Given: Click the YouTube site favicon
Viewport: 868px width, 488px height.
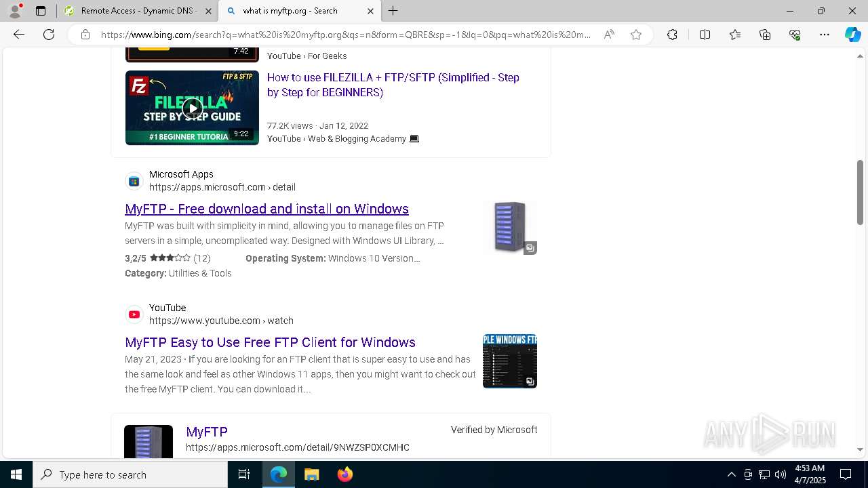Looking at the screenshot, I should [134, 314].
